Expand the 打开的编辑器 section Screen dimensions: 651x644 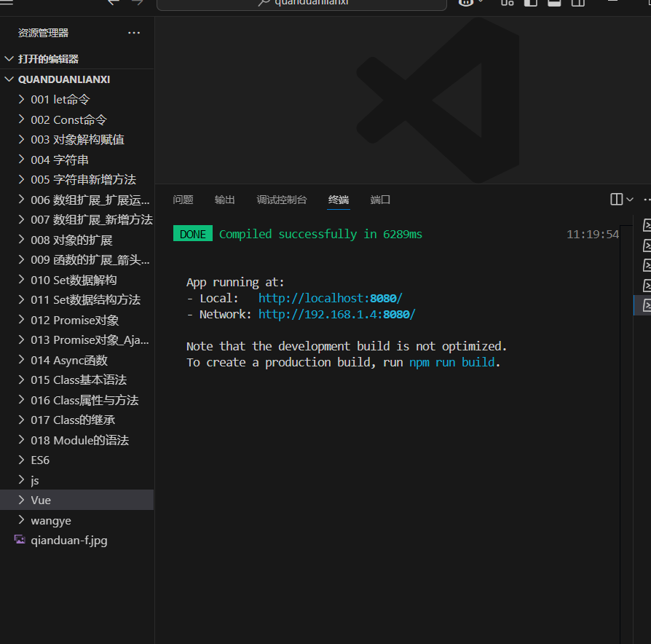[76, 59]
